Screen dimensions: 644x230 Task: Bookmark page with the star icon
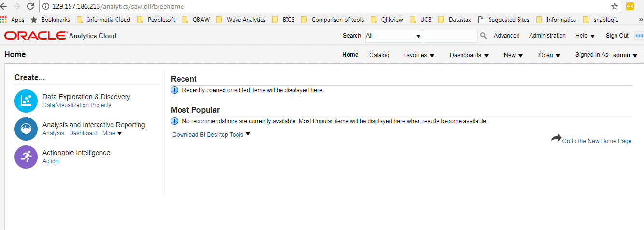coord(615,7)
